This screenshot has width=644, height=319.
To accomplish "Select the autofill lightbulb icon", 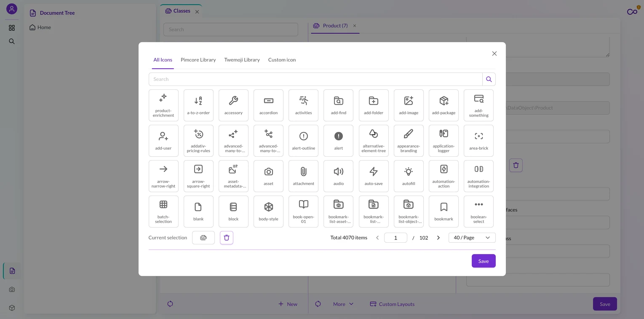I will coord(409,176).
